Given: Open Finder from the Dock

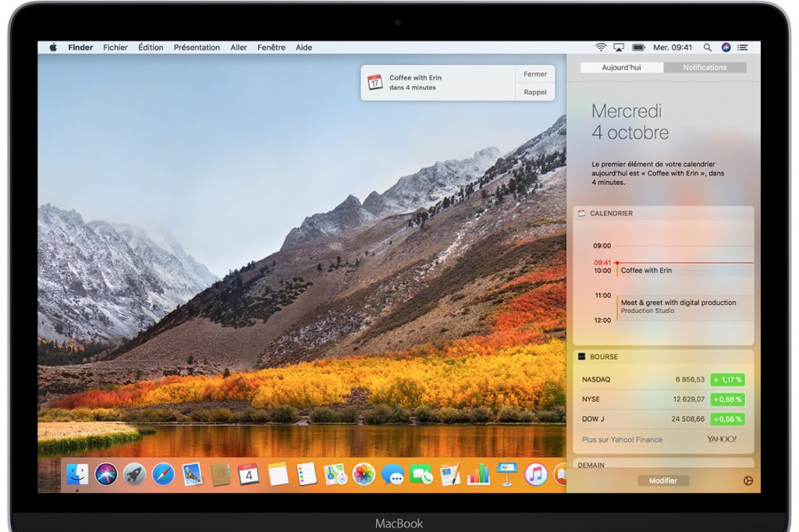Looking at the screenshot, I should click(77, 474).
